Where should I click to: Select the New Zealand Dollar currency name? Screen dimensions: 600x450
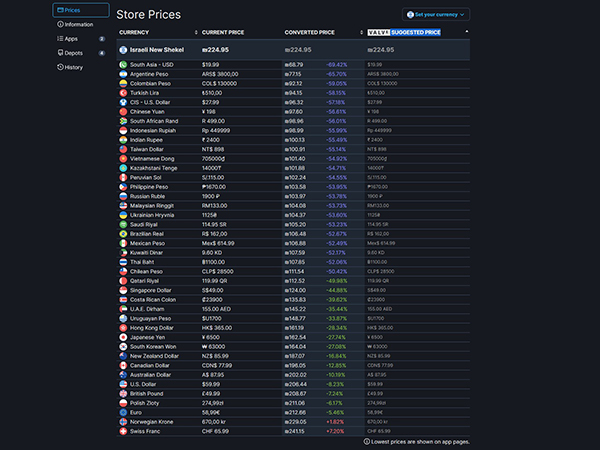point(154,356)
